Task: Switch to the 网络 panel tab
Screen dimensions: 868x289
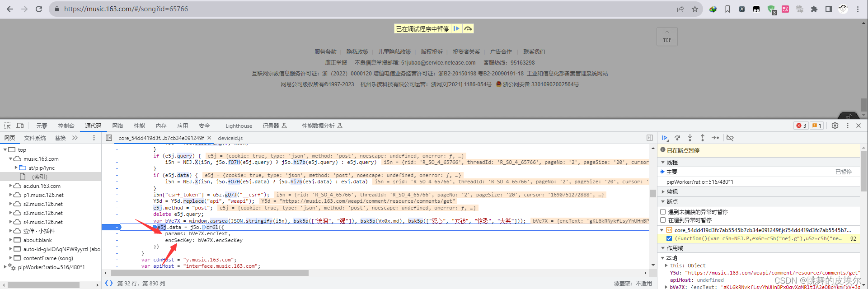Action: pyautogui.click(x=117, y=126)
